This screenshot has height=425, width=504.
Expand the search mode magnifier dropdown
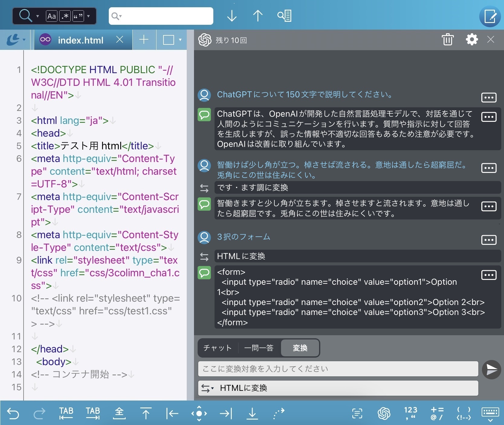click(29, 16)
